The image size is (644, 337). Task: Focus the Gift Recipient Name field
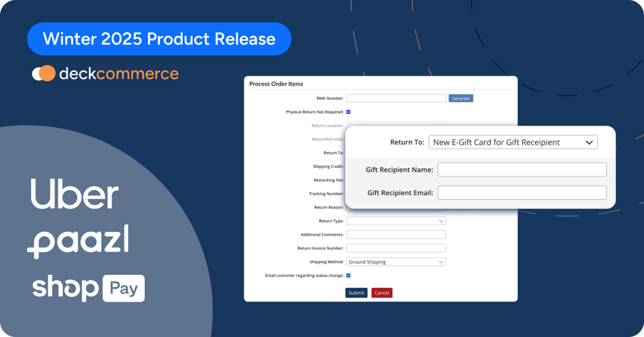tap(522, 169)
